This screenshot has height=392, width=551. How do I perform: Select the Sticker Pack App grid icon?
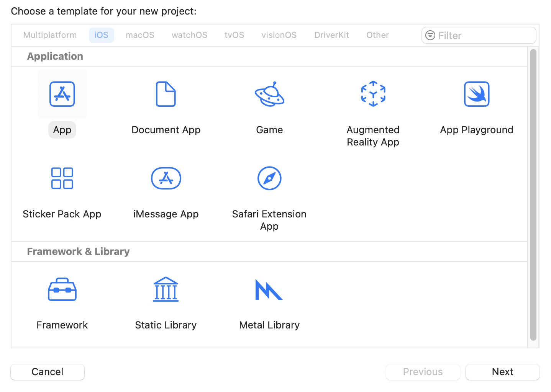[62, 178]
